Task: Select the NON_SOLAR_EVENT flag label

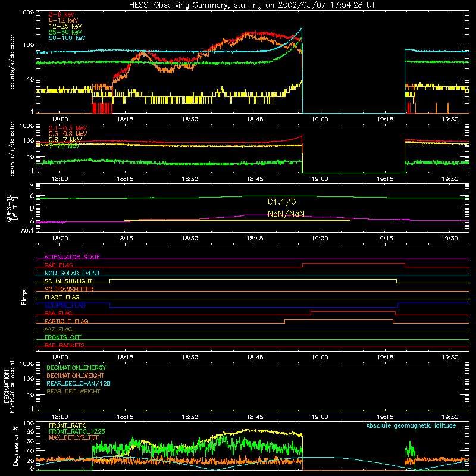Action: pos(72,273)
